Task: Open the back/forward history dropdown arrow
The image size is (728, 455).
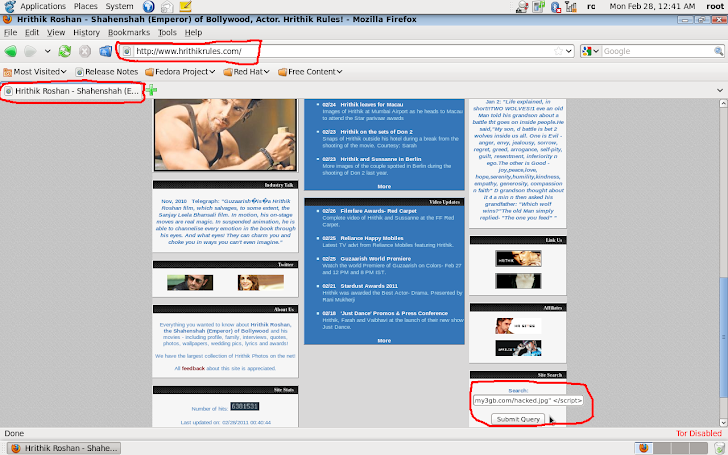Action: (47, 51)
